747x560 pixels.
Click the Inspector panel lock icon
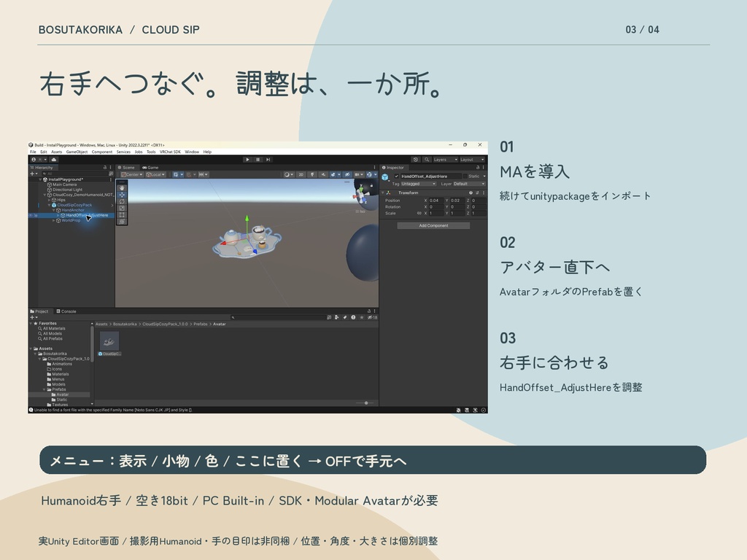[x=478, y=168]
